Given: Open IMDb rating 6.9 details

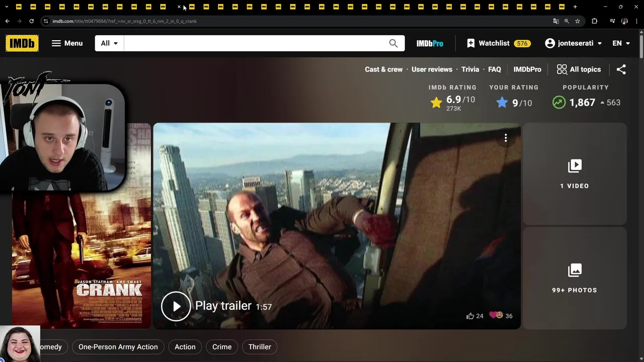Looking at the screenshot, I should pyautogui.click(x=452, y=103).
